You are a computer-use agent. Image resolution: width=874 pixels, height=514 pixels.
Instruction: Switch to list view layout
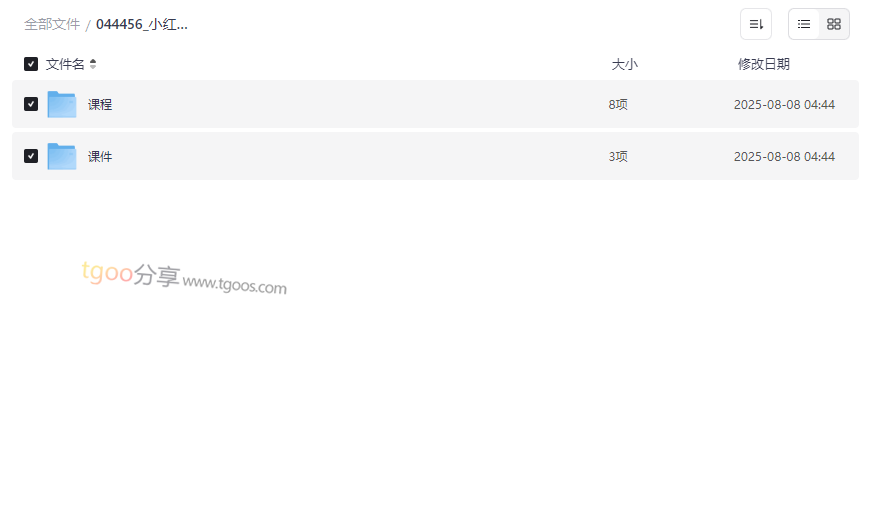804,24
